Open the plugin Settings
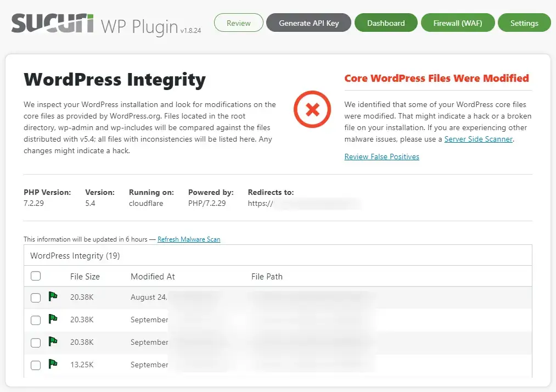 524,23
